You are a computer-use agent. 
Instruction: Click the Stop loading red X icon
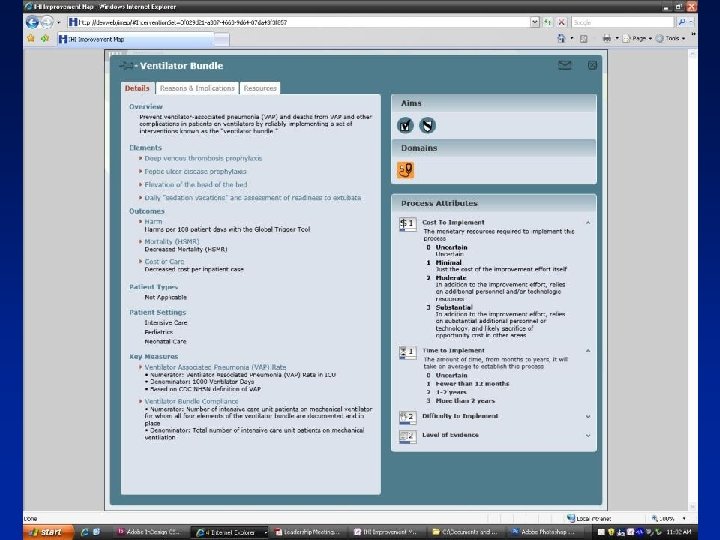(561, 22)
